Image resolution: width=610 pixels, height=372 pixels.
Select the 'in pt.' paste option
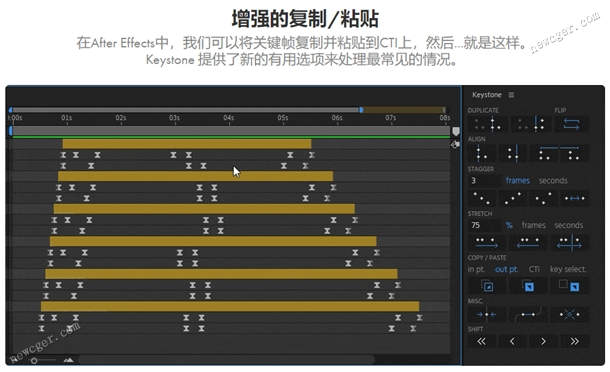476,269
